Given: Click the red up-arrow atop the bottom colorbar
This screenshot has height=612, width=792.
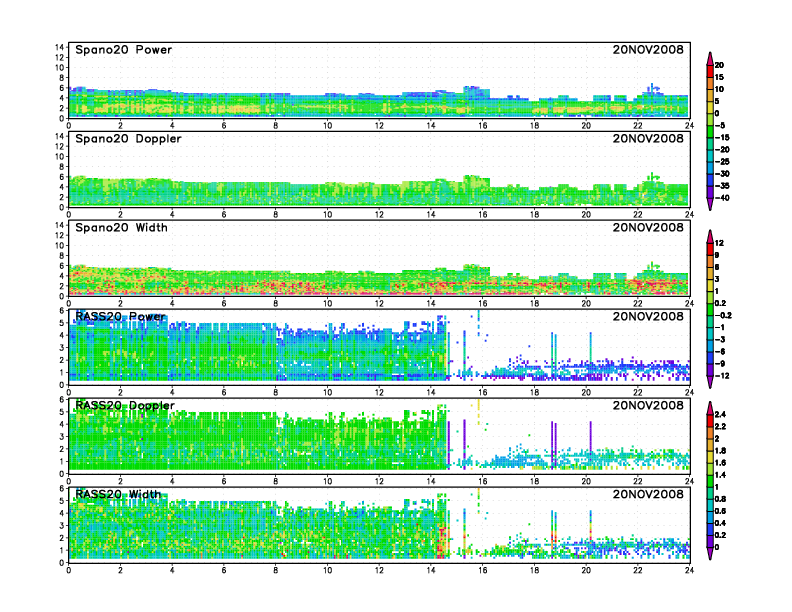Looking at the screenshot, I should 708,407.
